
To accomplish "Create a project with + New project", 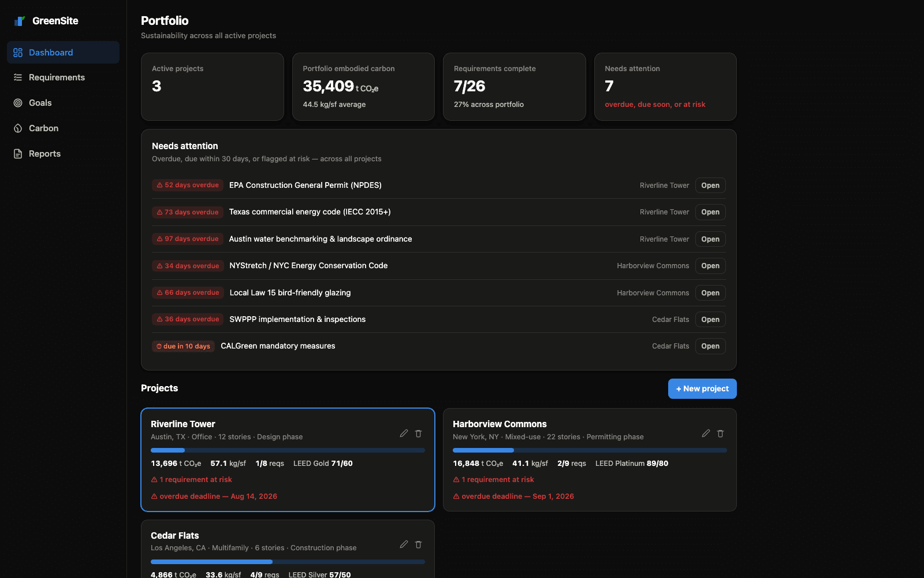I will [702, 388].
